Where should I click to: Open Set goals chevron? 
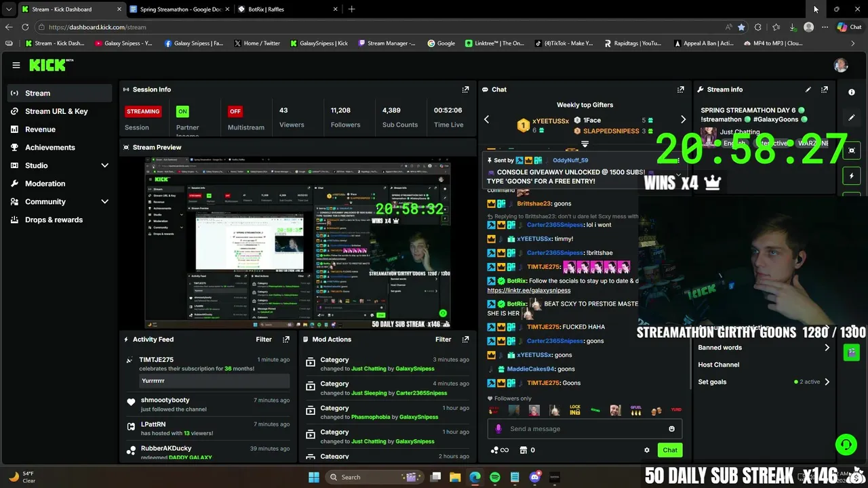(x=827, y=382)
